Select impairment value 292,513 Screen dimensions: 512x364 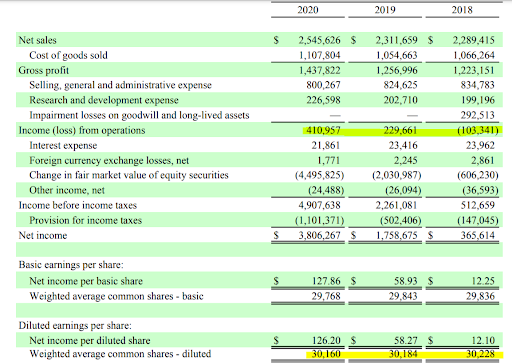pos(478,115)
